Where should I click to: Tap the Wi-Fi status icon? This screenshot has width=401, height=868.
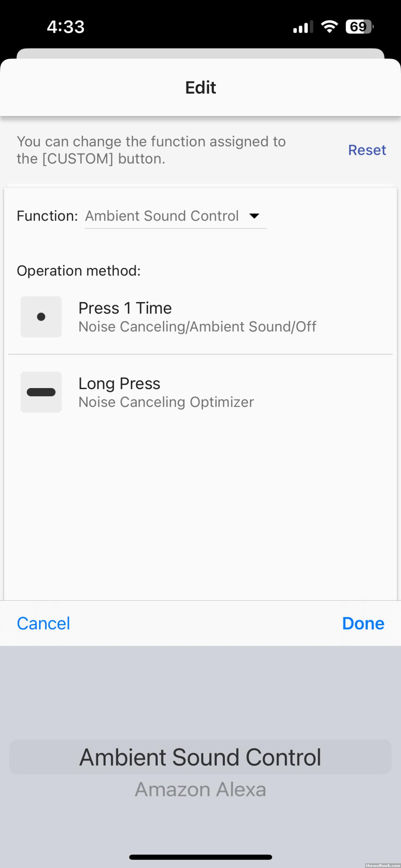click(x=329, y=27)
